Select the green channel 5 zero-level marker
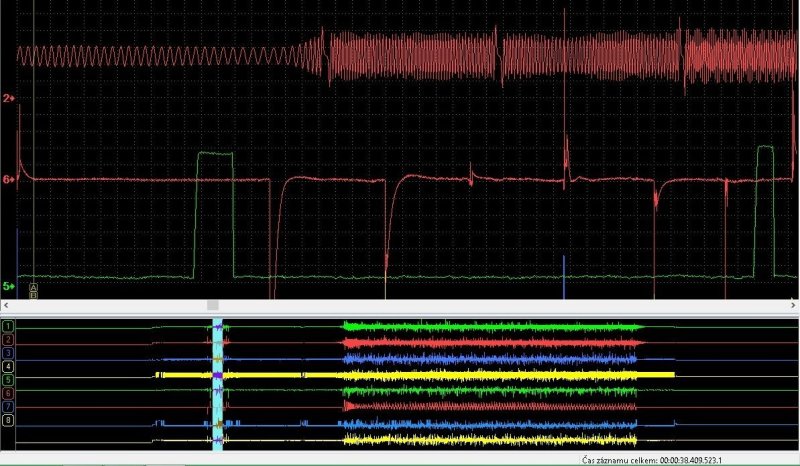The height and width of the screenshot is (466, 800). click(8, 286)
